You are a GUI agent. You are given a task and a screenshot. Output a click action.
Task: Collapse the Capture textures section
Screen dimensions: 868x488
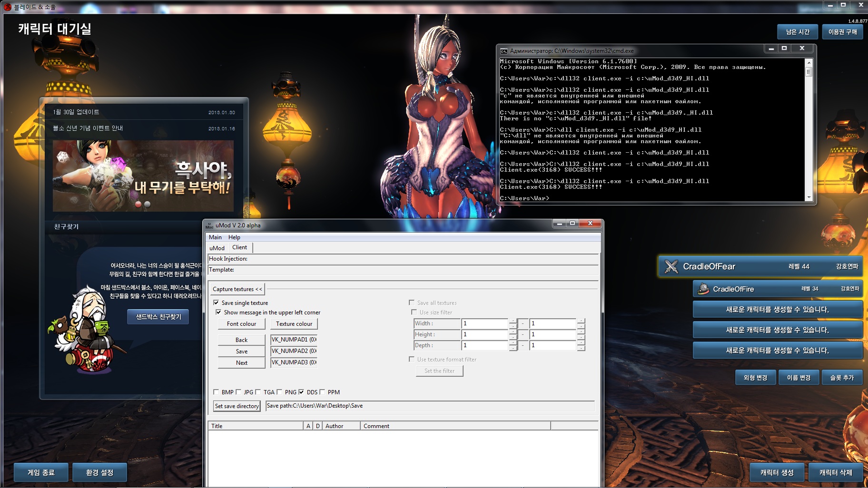(x=237, y=289)
